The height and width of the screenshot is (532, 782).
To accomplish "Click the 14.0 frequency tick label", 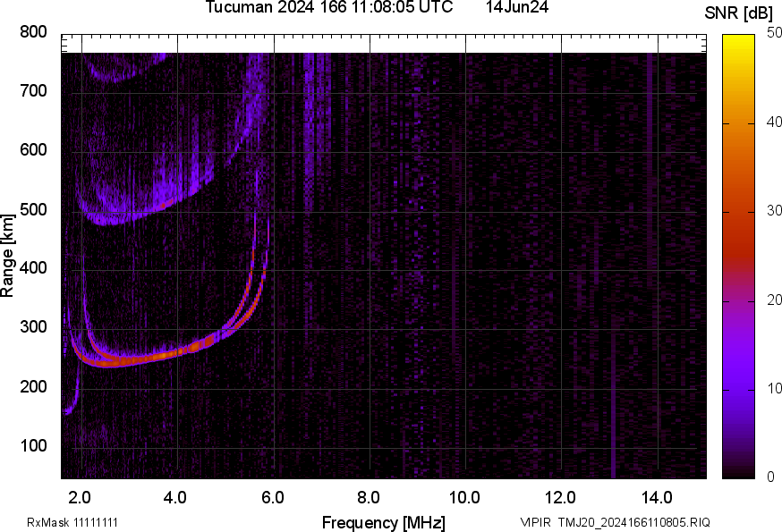I will pyautogui.click(x=657, y=498).
